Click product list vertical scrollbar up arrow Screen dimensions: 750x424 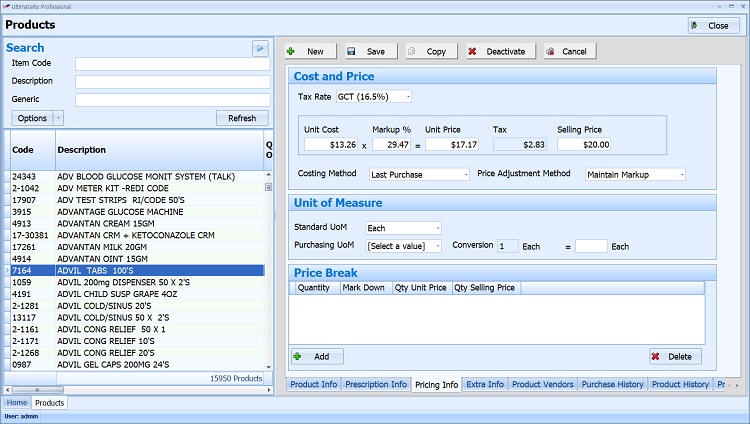pos(268,175)
